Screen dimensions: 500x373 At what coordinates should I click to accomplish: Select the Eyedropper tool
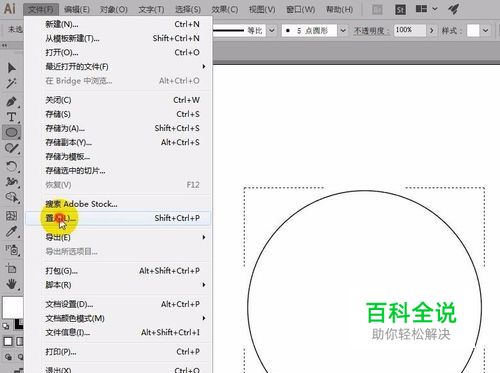11,231
